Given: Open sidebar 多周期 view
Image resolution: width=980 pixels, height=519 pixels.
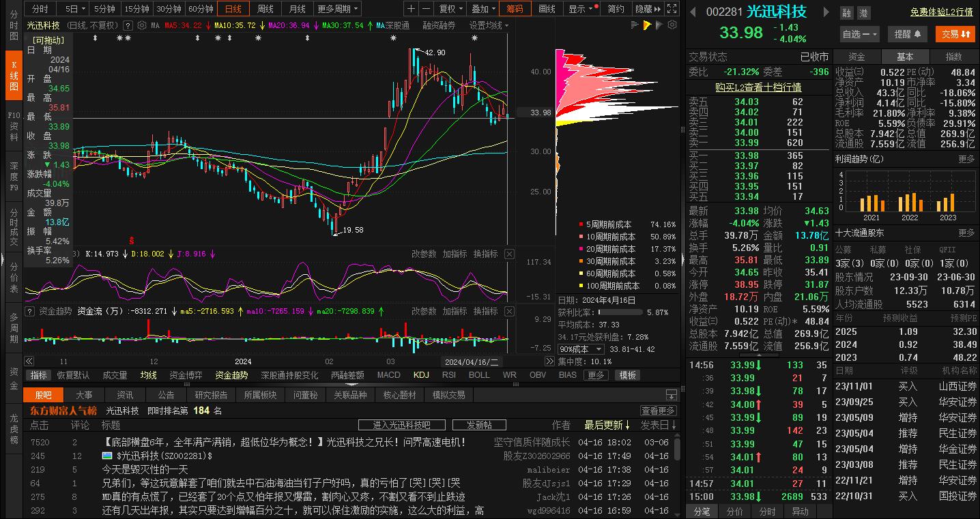Looking at the screenshot, I should click(x=14, y=328).
